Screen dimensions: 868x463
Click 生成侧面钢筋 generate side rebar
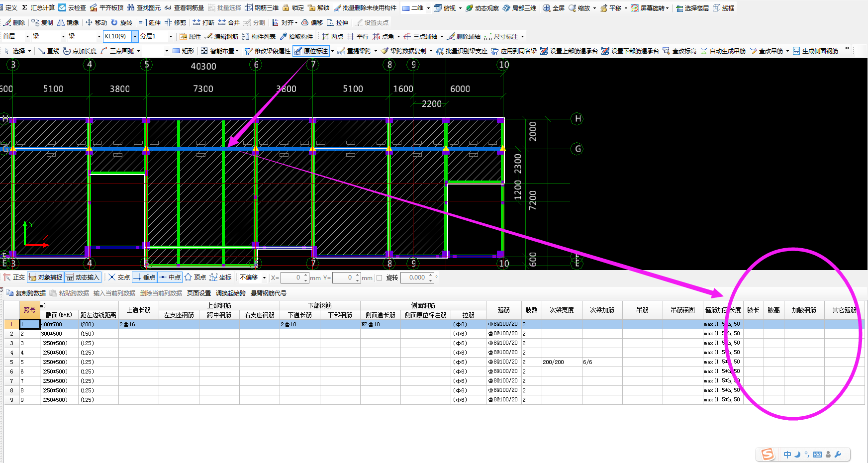815,51
